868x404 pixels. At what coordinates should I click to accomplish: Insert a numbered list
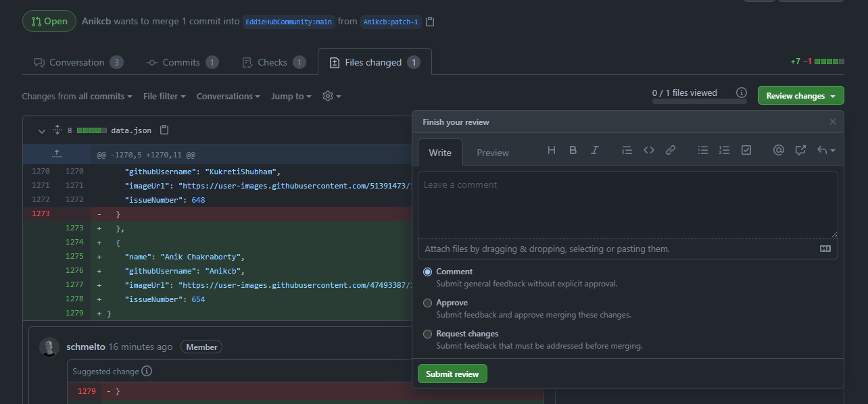(x=725, y=151)
